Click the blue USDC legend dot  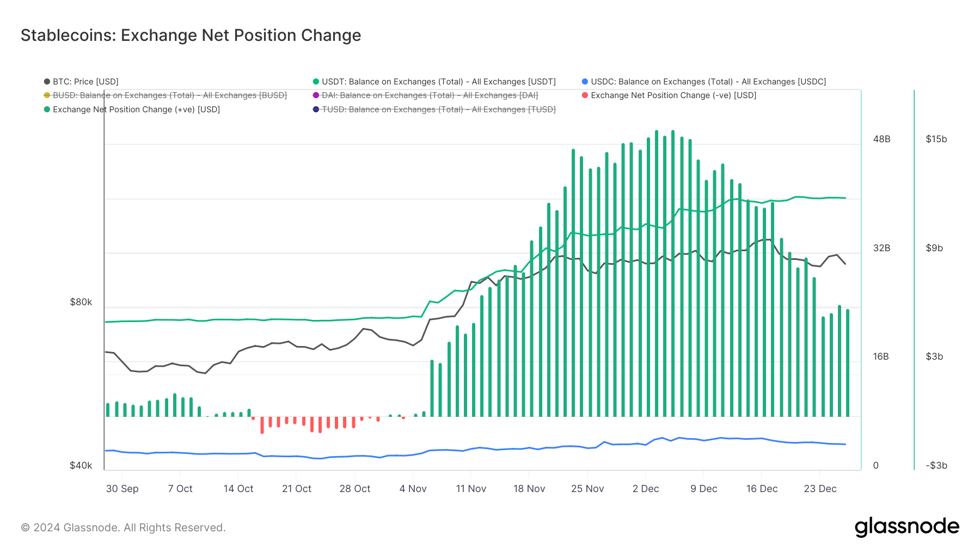[585, 82]
